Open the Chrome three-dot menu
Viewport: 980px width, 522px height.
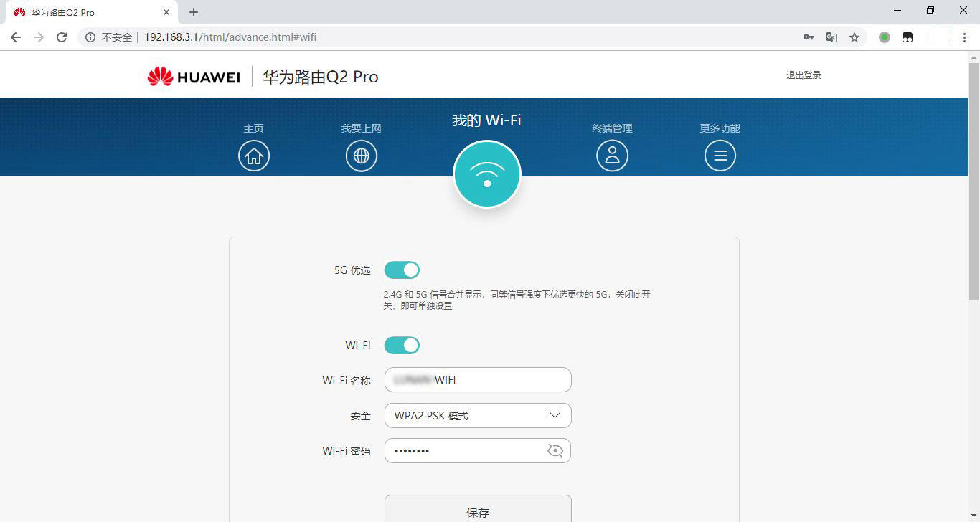point(964,37)
